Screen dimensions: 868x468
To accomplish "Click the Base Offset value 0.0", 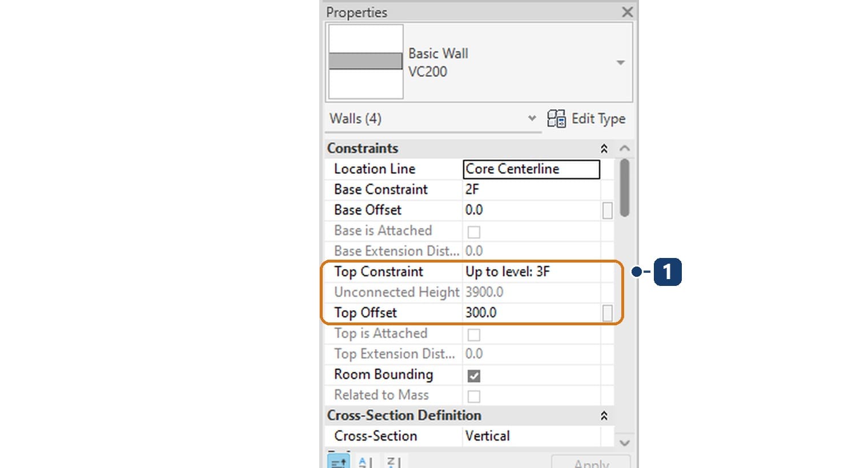I will point(531,210).
